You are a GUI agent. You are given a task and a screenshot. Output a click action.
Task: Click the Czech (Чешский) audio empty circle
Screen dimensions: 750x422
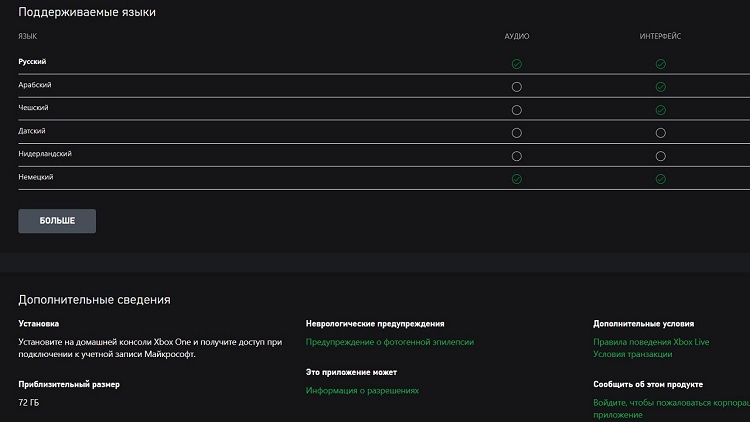coord(516,109)
